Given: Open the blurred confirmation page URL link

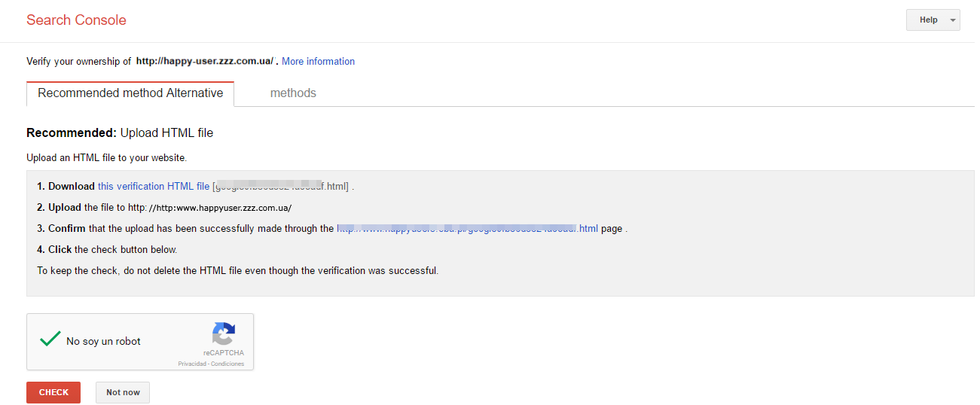Looking at the screenshot, I should tap(467, 228).
